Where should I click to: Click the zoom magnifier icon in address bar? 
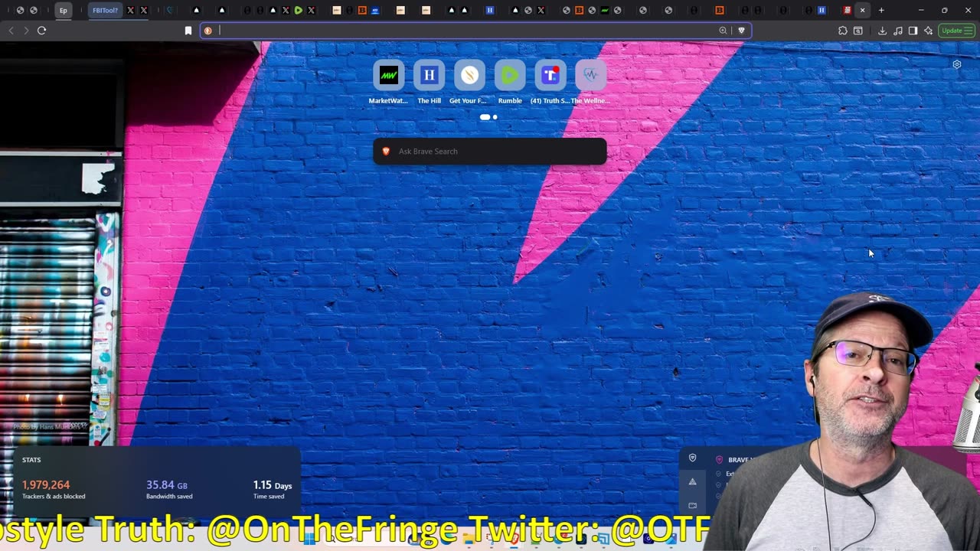(x=723, y=31)
